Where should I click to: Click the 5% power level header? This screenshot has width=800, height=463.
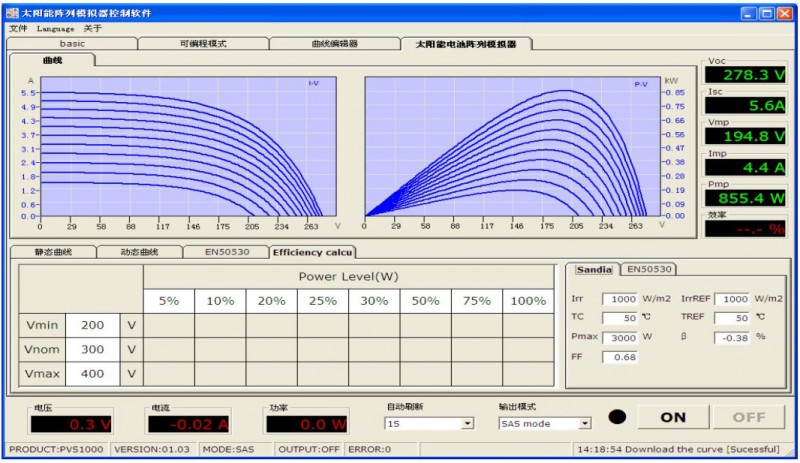tap(169, 301)
